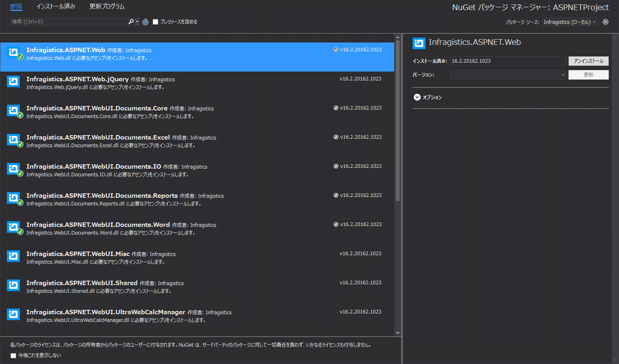
Task: Switch to the 参照 tab
Action: click(16, 6)
